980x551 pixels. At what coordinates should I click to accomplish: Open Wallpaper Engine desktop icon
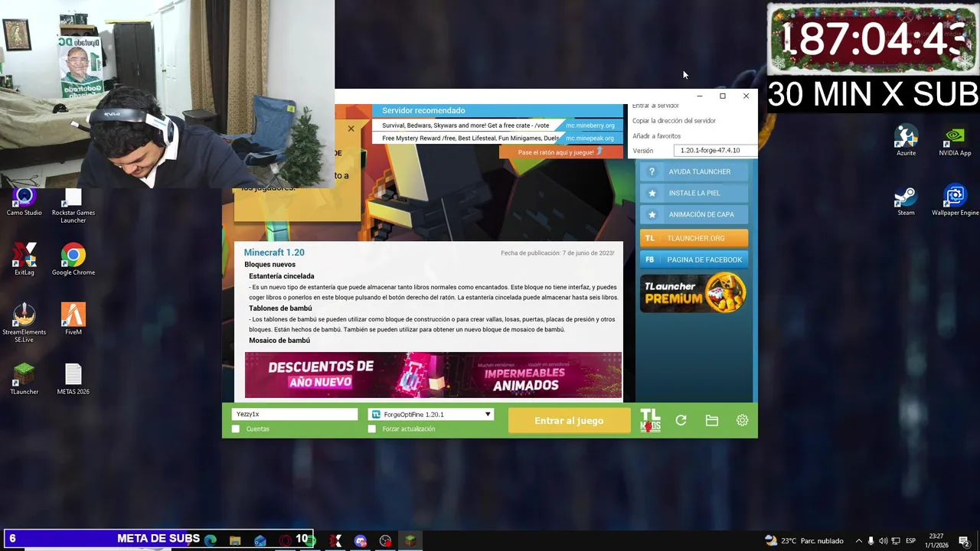[955, 201]
